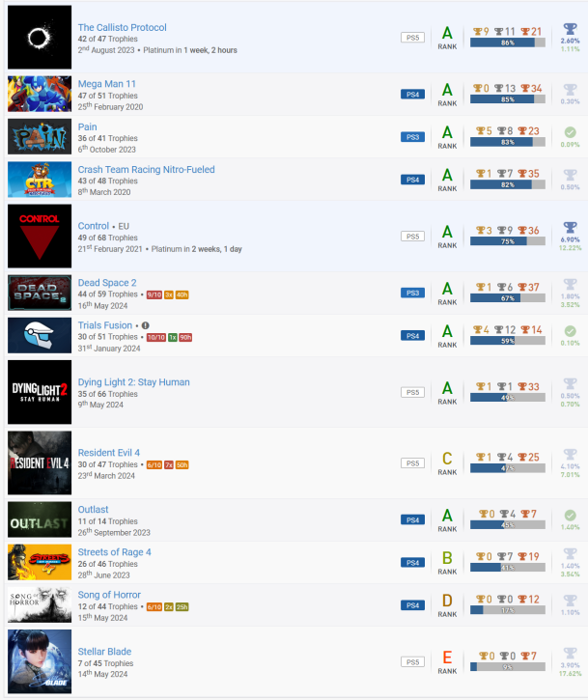
Task: Click the CTR Nitro-Fueled cover thumbnail
Action: 40,180
